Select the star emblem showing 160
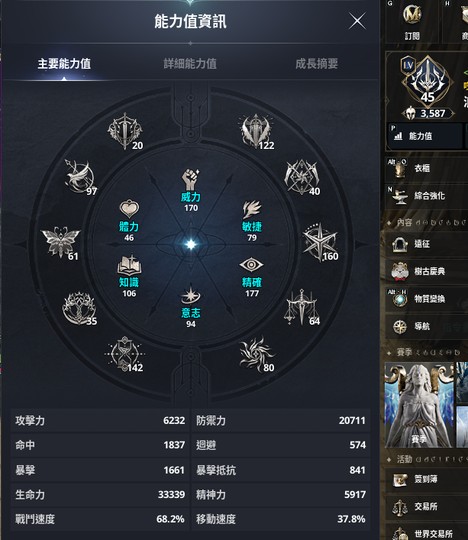468x540 pixels. coord(320,242)
